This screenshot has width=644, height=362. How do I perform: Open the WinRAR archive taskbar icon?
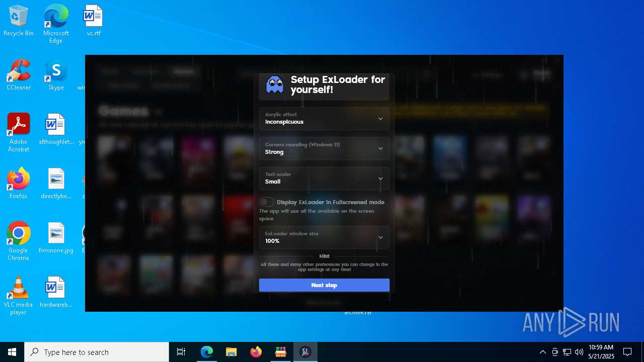click(x=281, y=352)
